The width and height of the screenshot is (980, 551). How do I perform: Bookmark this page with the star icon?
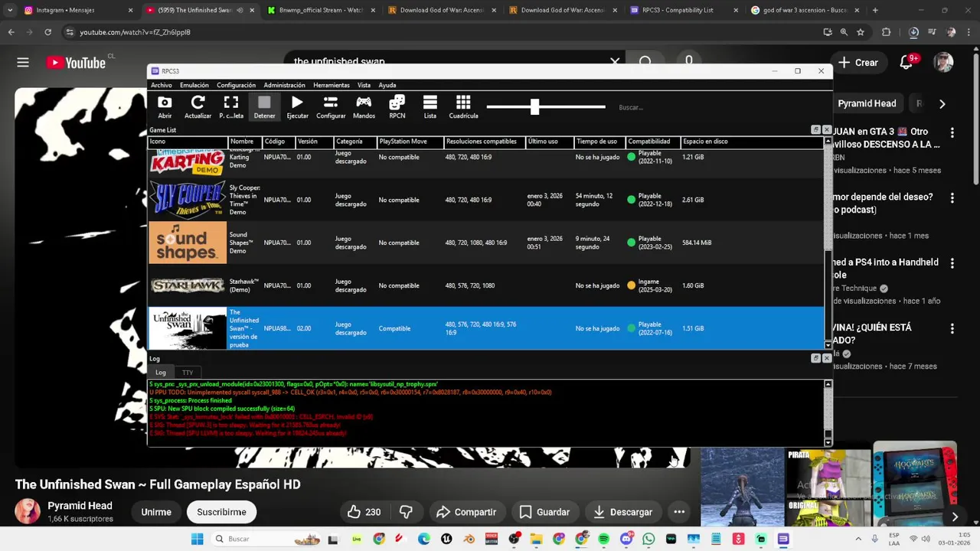tap(861, 32)
